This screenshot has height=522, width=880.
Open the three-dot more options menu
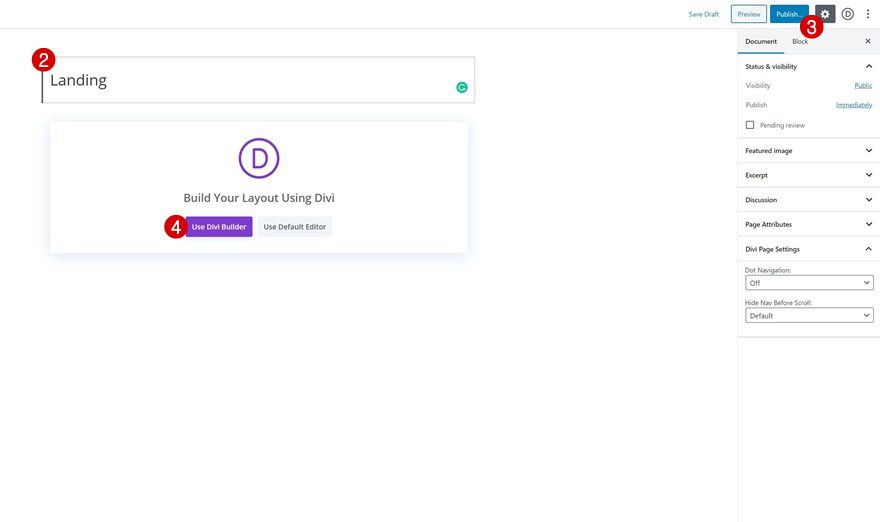868,14
